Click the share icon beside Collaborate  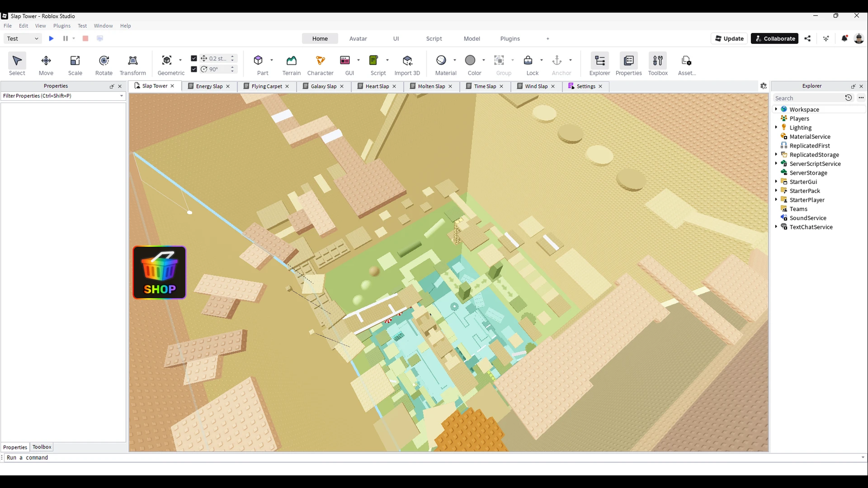[x=808, y=38]
